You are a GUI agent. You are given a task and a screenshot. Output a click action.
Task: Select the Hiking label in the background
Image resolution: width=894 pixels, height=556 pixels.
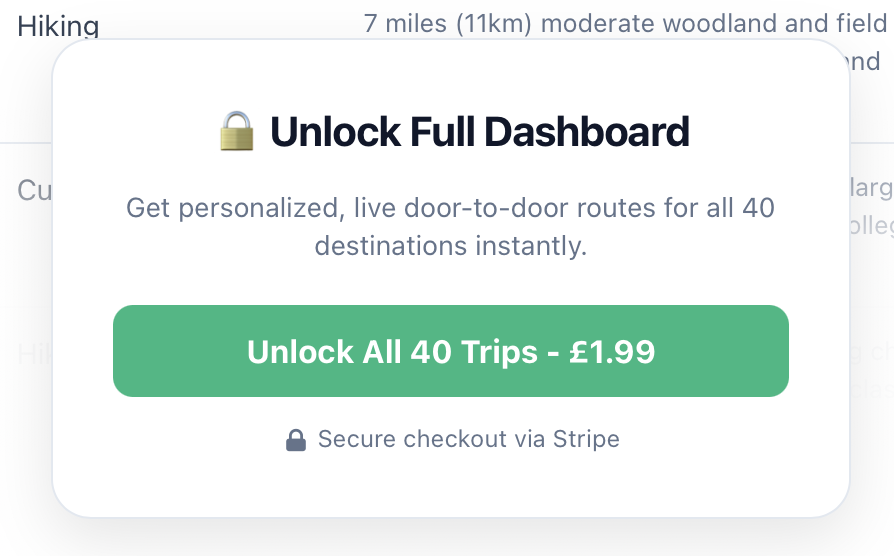pos(58,26)
